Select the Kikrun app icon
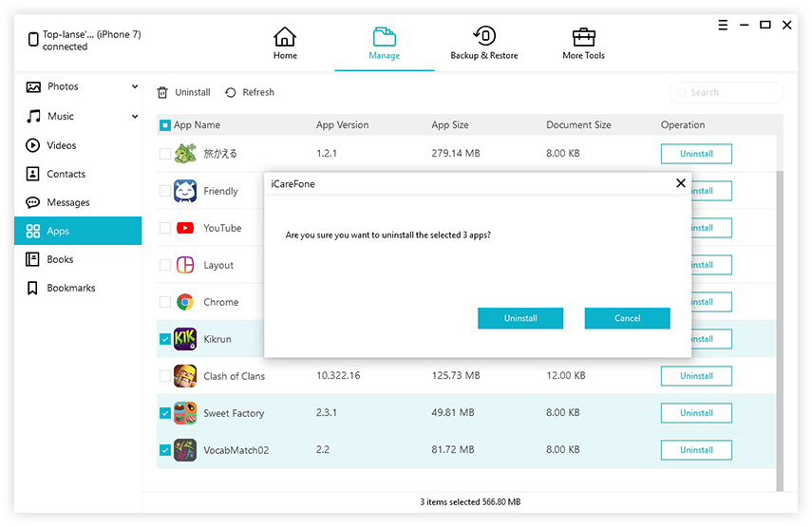 click(185, 339)
